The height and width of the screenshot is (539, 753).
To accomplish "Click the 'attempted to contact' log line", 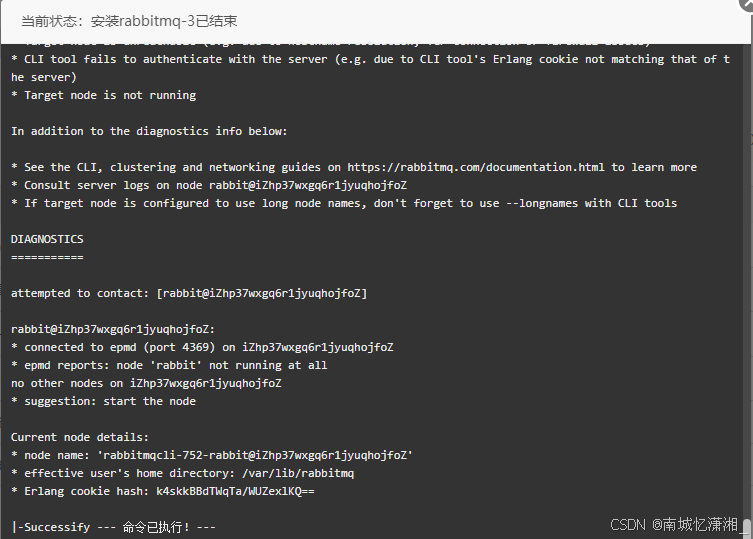I will [x=189, y=293].
